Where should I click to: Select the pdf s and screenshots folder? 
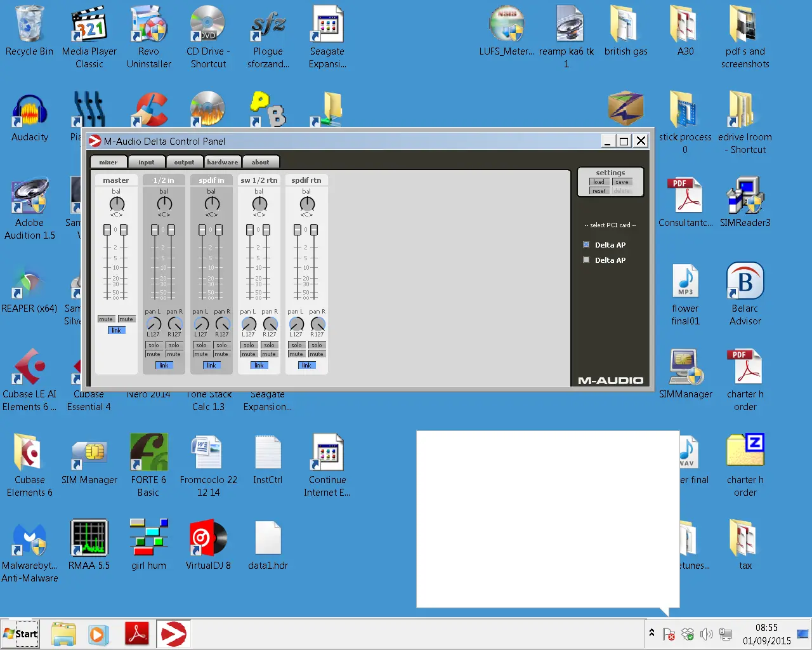pyautogui.click(x=745, y=38)
